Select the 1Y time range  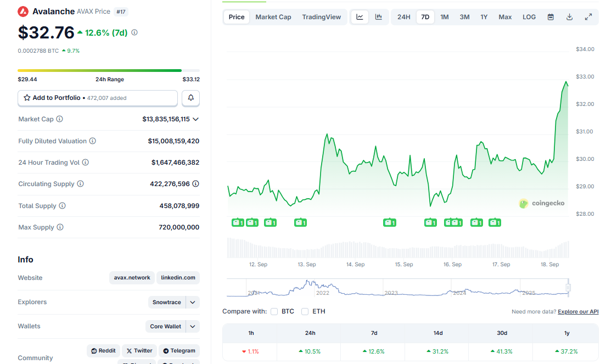tap(484, 17)
